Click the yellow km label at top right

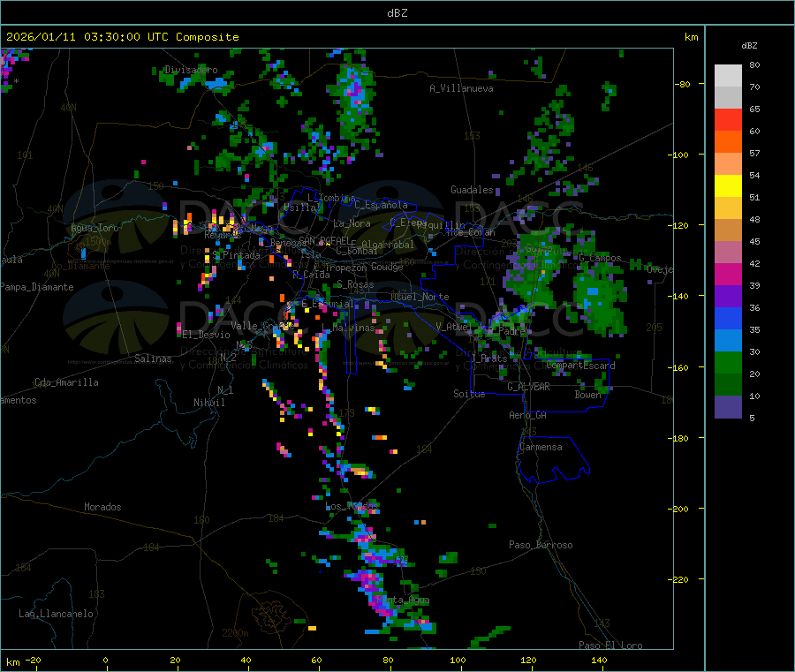click(x=692, y=37)
